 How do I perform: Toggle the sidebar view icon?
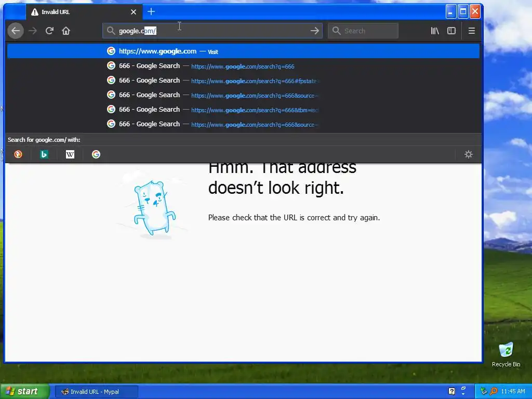tap(451, 31)
